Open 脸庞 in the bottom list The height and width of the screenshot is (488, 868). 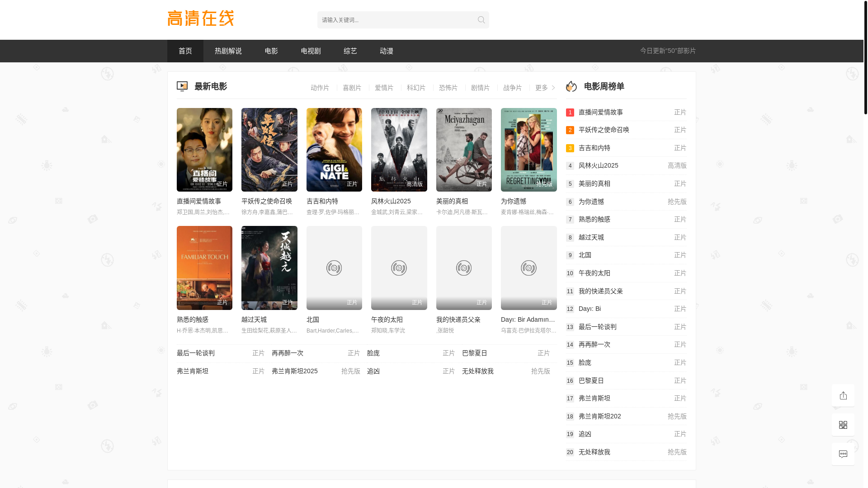click(373, 353)
